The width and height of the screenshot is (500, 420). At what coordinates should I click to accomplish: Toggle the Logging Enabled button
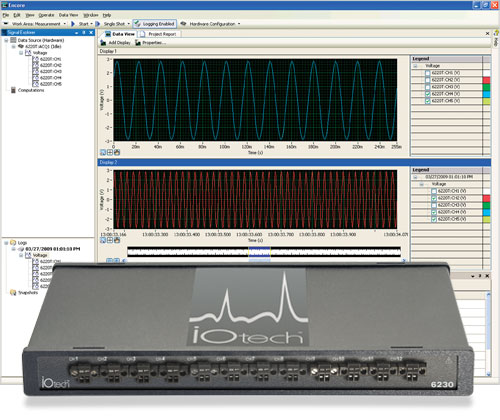pyautogui.click(x=155, y=24)
